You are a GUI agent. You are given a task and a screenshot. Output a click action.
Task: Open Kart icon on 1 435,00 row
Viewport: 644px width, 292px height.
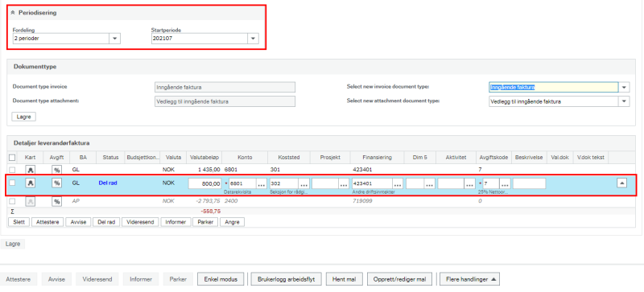coord(31,169)
